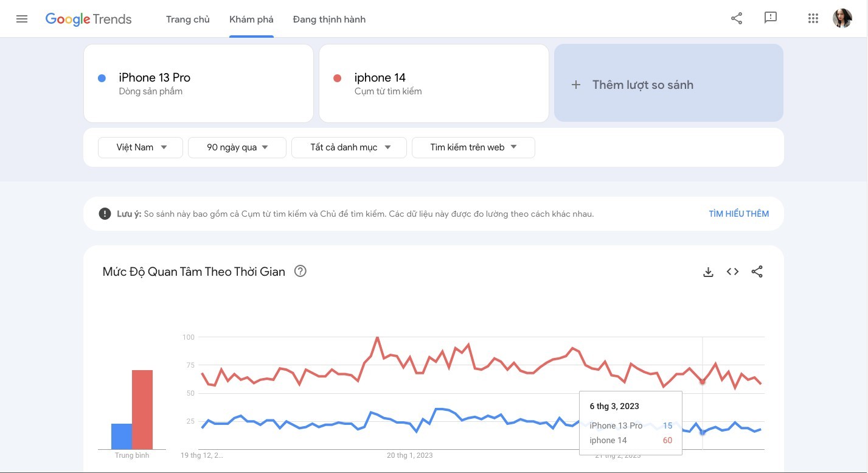Expand the Tìm kiếm trên web dropdown
The image size is (868, 473).
473,147
